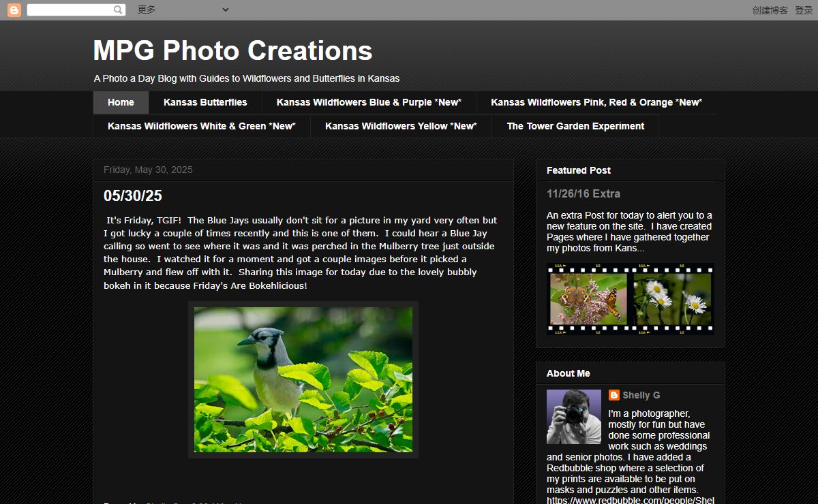This screenshot has width=818, height=504.
Task: Open the Kansas Butterflies page tab
Action: click(205, 102)
